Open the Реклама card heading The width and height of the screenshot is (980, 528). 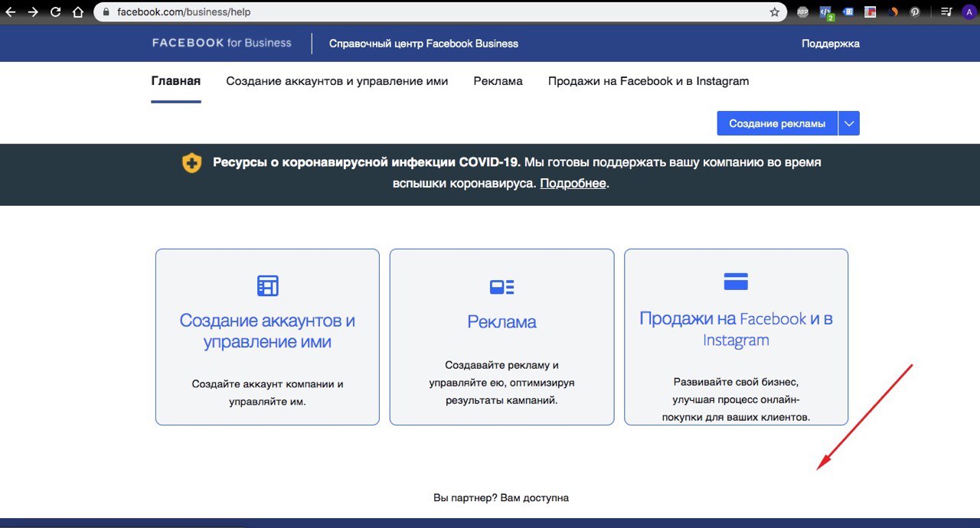tap(501, 322)
